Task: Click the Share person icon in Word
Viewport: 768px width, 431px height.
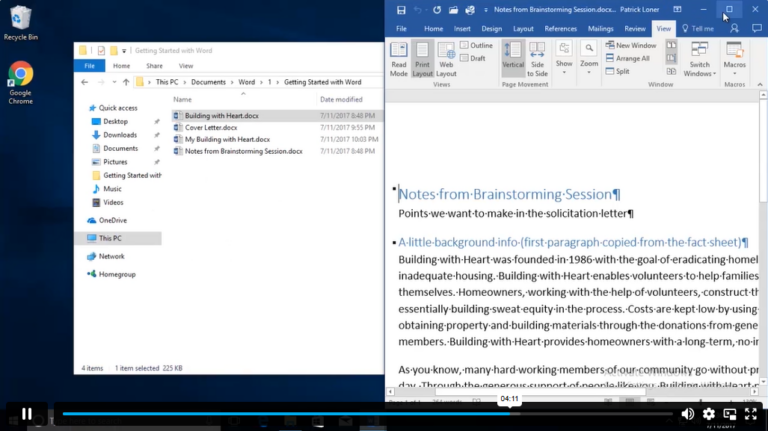Action: coord(734,28)
